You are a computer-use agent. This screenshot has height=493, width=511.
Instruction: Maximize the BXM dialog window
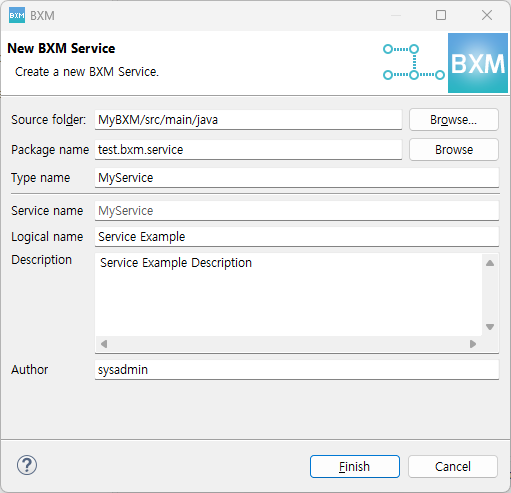(x=441, y=15)
